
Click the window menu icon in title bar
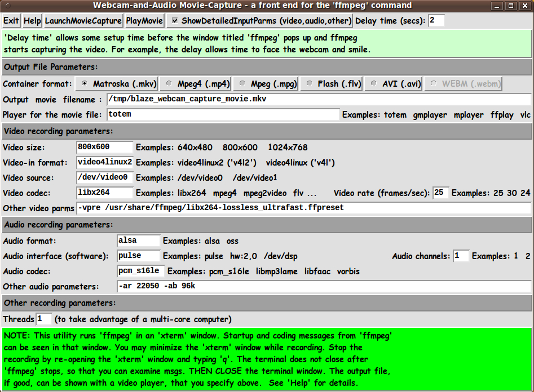tap(8, 6)
